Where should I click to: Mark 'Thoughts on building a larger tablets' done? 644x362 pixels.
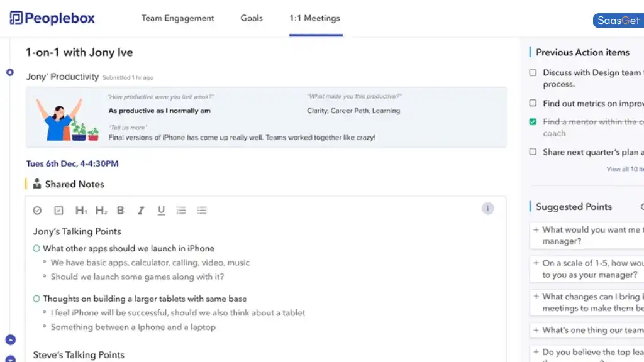pyautogui.click(x=36, y=299)
